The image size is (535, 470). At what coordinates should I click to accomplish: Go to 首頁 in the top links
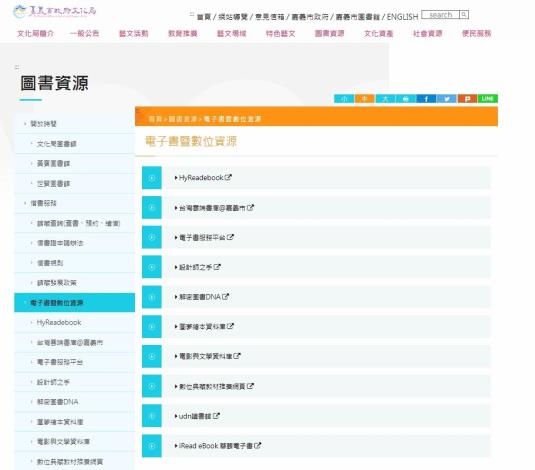(x=204, y=17)
